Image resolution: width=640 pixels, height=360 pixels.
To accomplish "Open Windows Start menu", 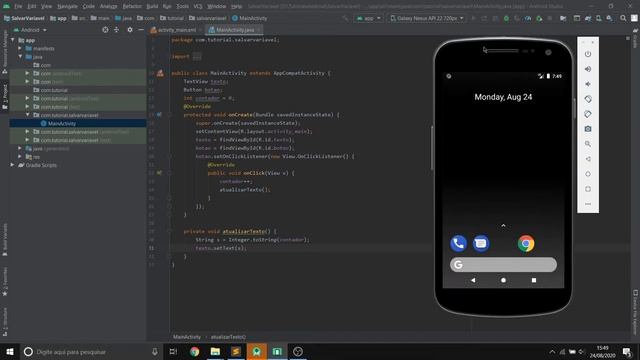I will (x=10, y=352).
